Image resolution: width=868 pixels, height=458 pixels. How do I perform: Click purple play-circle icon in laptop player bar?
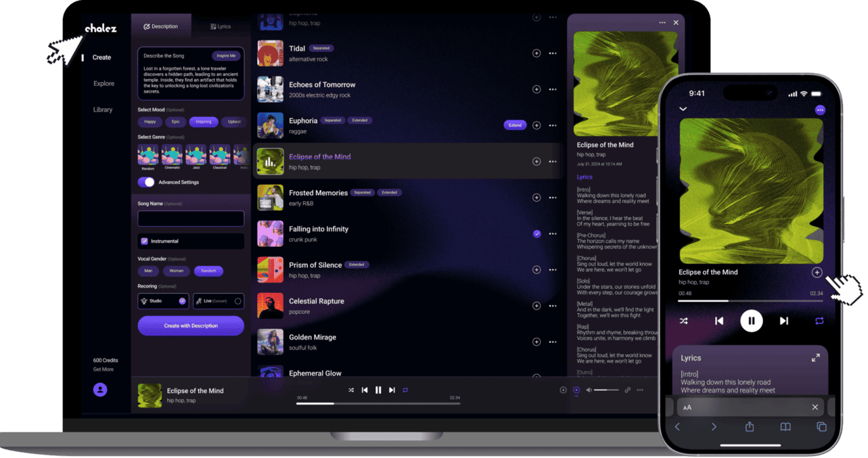click(576, 390)
